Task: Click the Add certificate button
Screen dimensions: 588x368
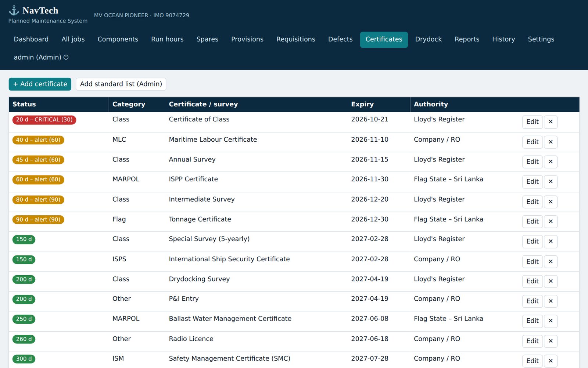Action: coord(40,84)
